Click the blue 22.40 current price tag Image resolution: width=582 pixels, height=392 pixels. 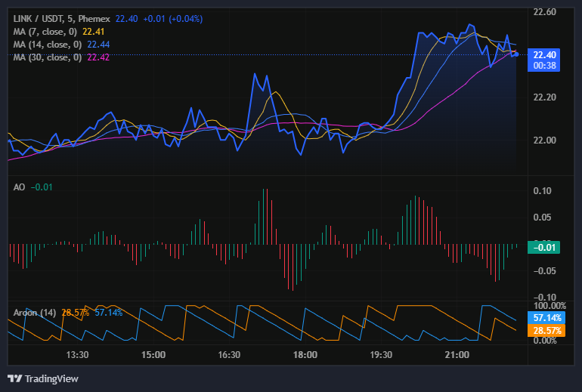[x=544, y=54]
